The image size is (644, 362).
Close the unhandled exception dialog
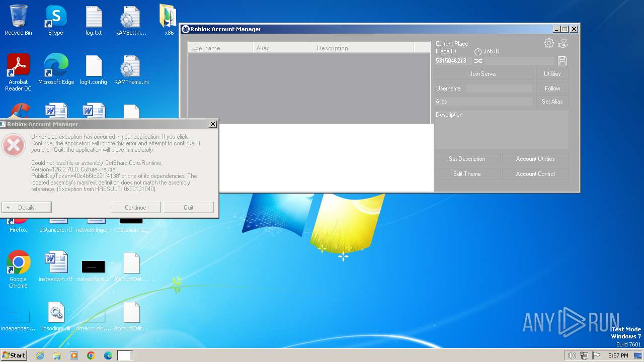[x=213, y=124]
